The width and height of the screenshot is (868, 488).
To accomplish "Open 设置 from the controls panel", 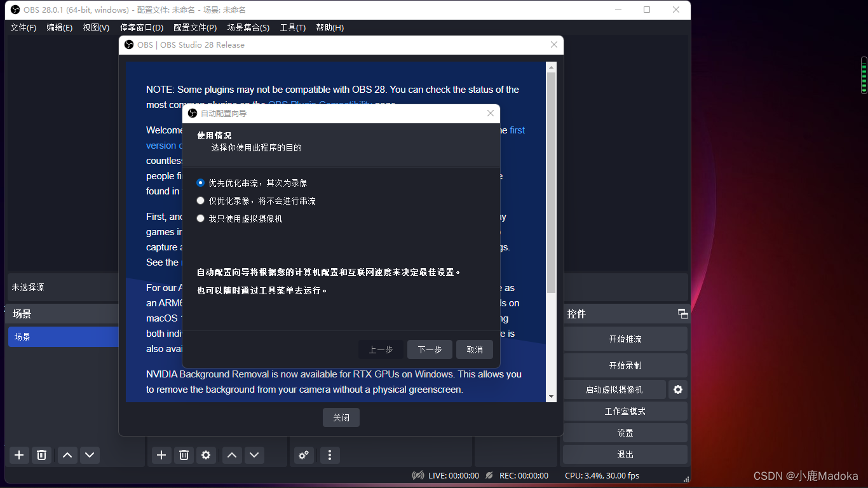I will 625,433.
